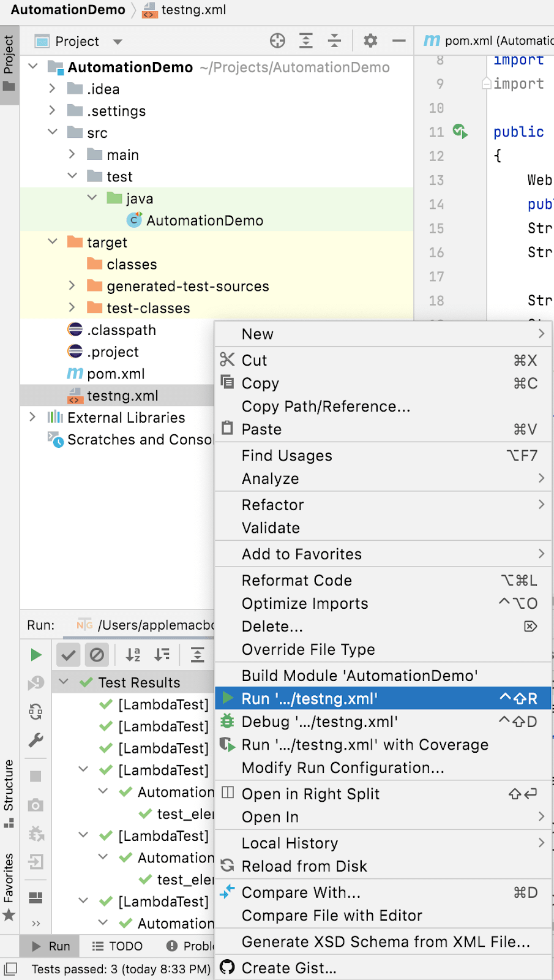Open the New submenu
554x980 pixels.
pyautogui.click(x=383, y=334)
